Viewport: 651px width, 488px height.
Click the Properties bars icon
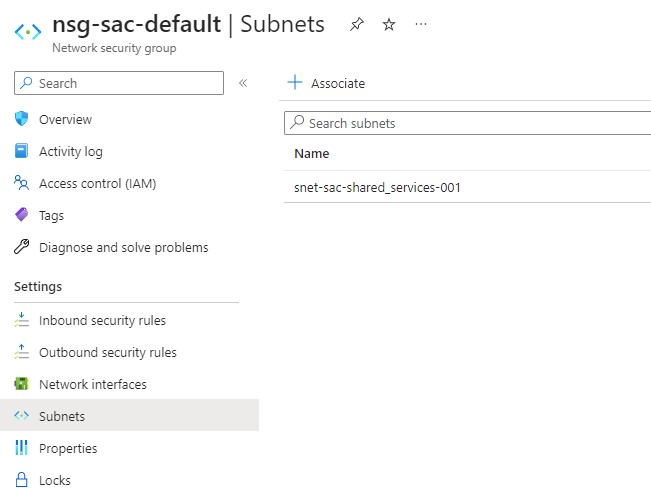[21, 448]
